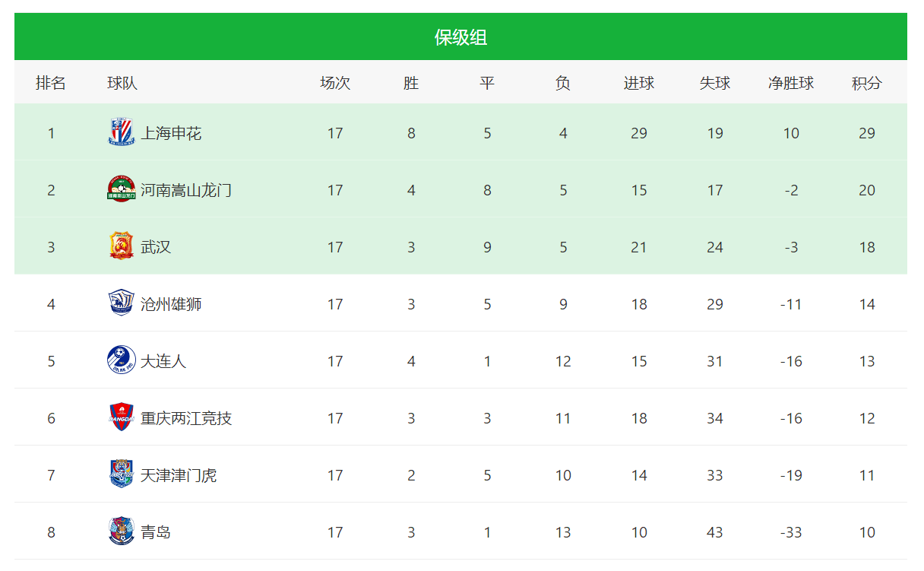Viewport: 924px width, 571px height.
Task: Click the 进球 column header
Action: point(639,83)
